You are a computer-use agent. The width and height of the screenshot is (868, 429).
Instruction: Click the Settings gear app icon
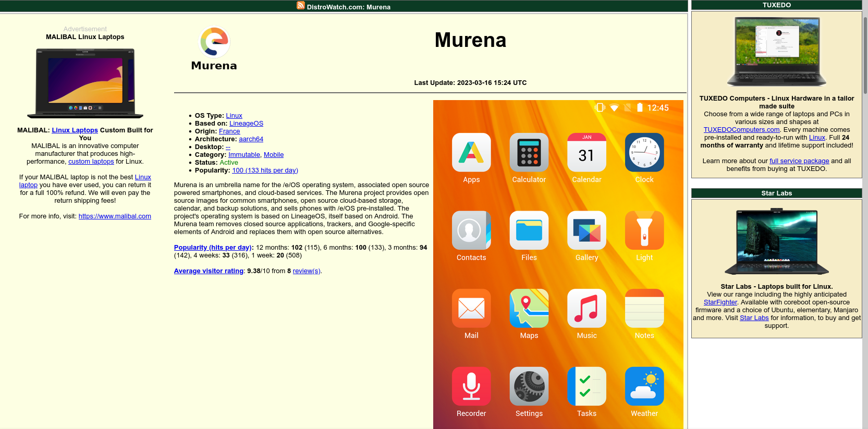click(x=529, y=386)
